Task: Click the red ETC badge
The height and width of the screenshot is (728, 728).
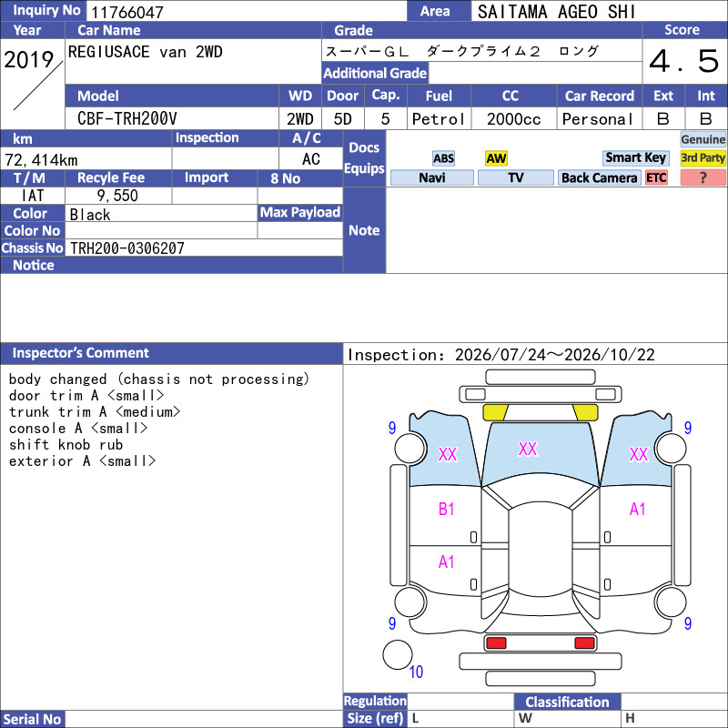Action: pos(656,177)
